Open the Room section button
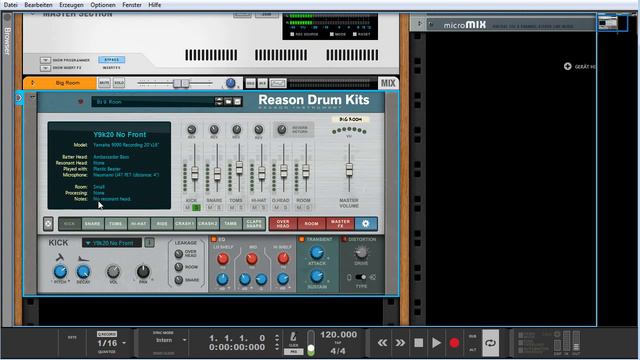 311,224
